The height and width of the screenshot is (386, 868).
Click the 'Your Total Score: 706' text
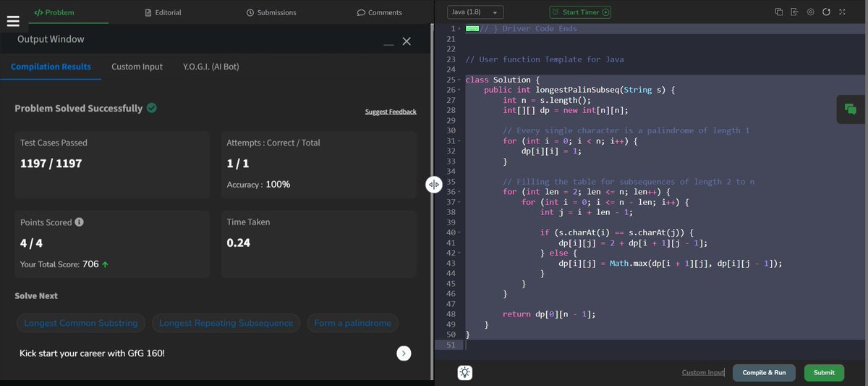(x=59, y=264)
